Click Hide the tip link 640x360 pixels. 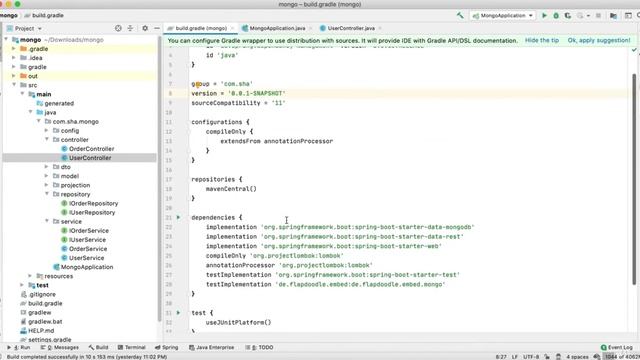542,40
